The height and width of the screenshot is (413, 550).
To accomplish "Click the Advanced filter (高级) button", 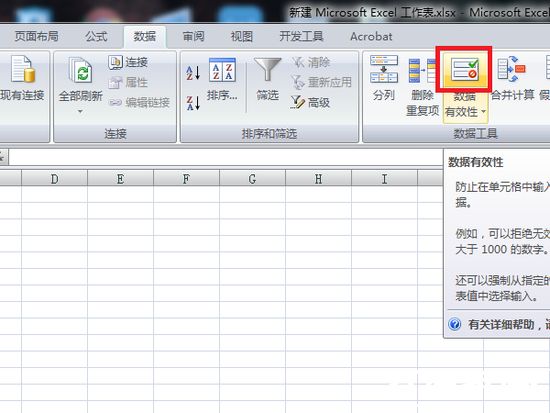I will 310,102.
